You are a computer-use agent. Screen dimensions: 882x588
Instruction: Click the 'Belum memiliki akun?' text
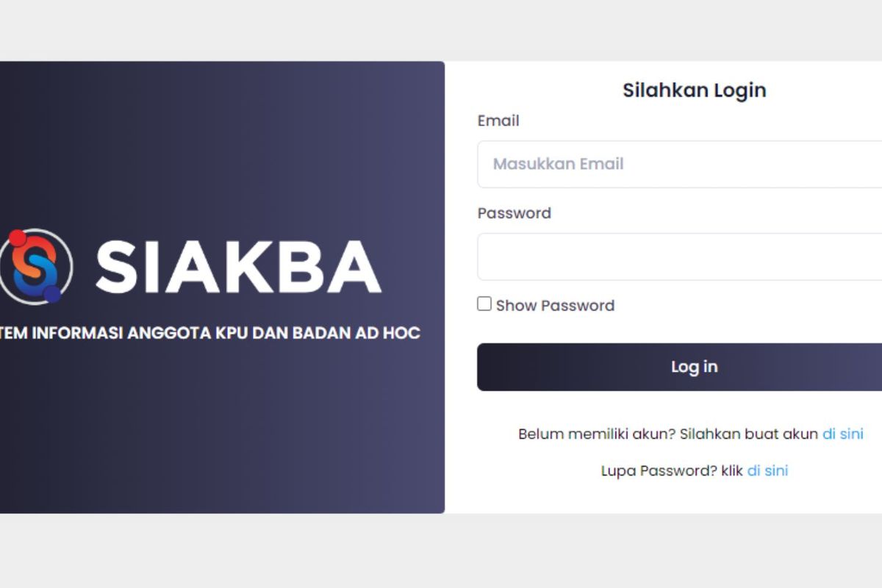pos(596,434)
